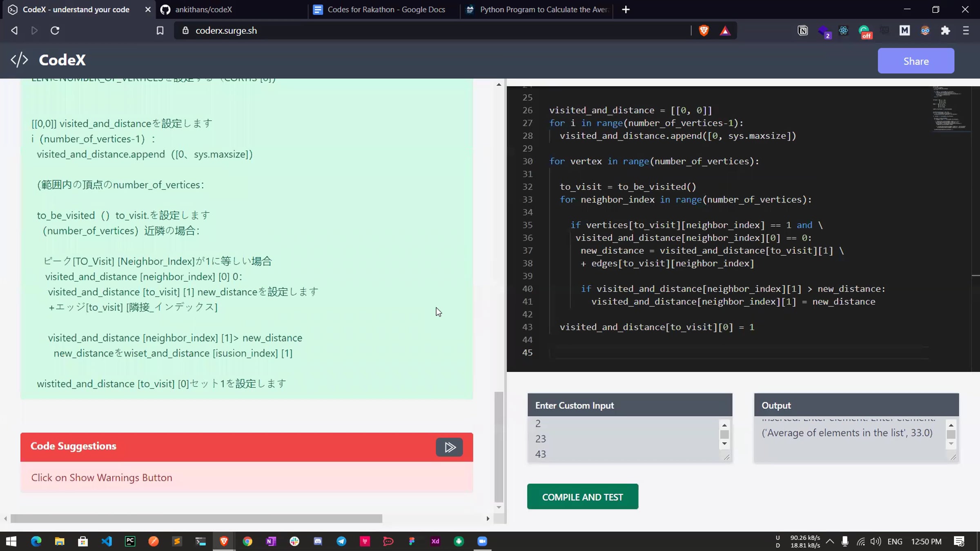Viewport: 980px width, 551px height.
Task: Open Sublime Text from the taskbar
Action: click(177, 541)
